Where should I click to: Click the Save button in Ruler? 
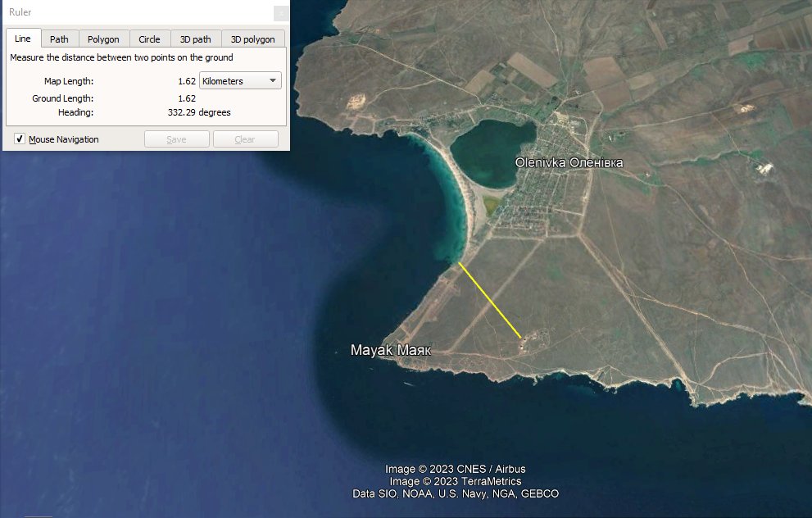coord(176,139)
